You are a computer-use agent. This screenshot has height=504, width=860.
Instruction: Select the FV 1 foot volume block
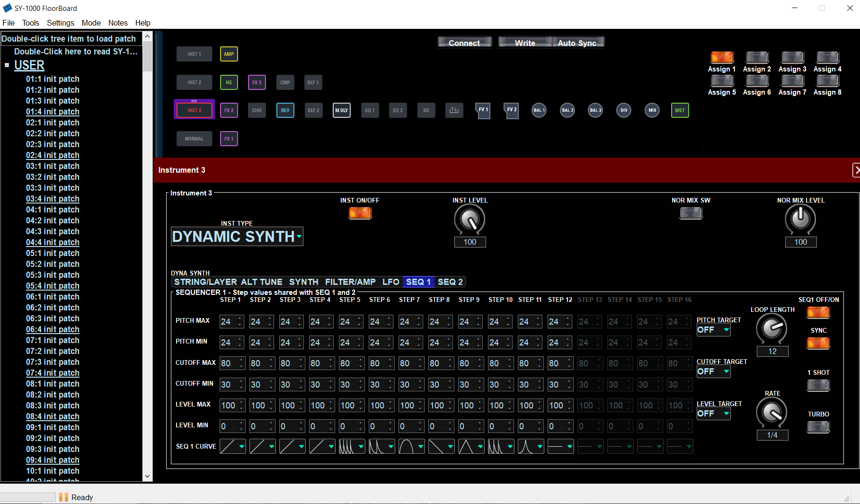point(483,111)
